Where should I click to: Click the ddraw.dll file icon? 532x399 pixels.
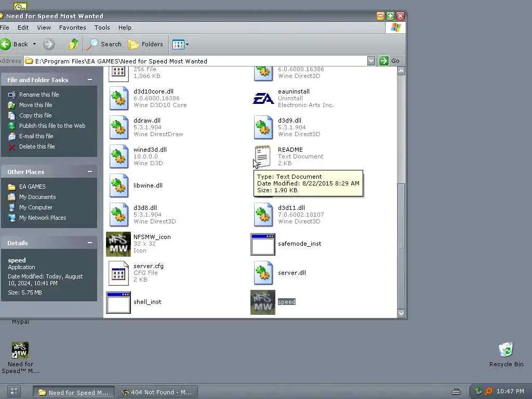(119, 128)
